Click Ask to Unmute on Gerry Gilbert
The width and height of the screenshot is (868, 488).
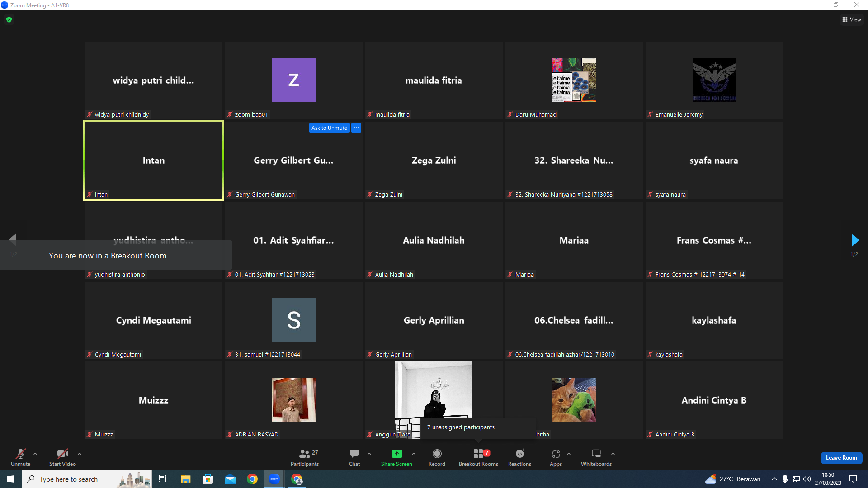point(330,128)
